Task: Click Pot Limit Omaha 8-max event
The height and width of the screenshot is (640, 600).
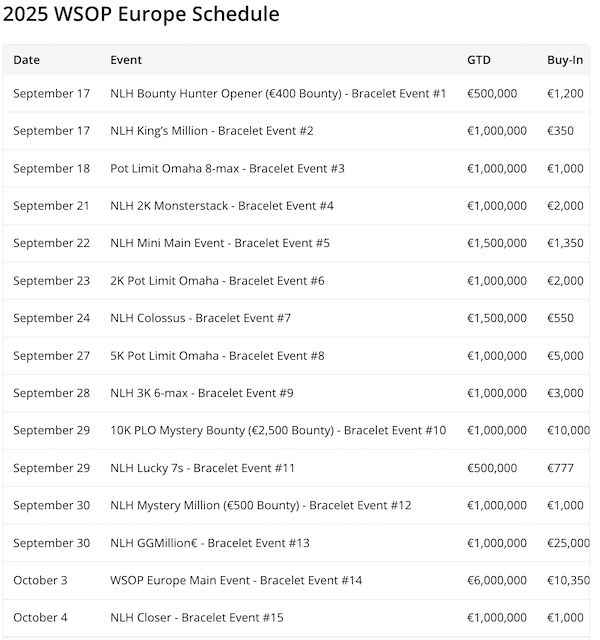Action: tap(227, 168)
